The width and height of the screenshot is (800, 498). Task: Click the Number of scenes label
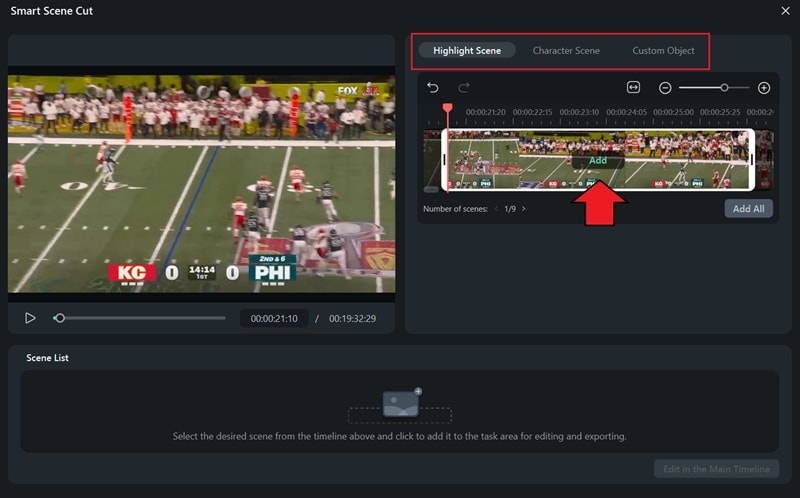point(455,209)
